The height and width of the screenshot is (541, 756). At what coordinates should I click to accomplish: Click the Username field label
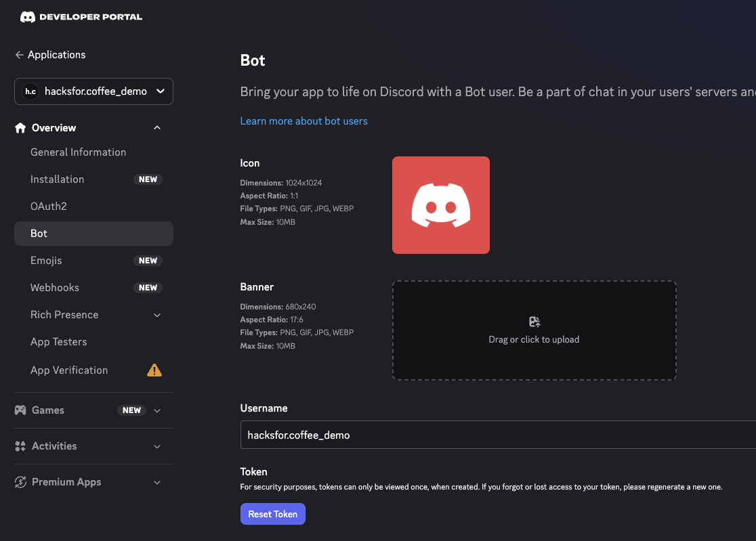[x=264, y=408]
